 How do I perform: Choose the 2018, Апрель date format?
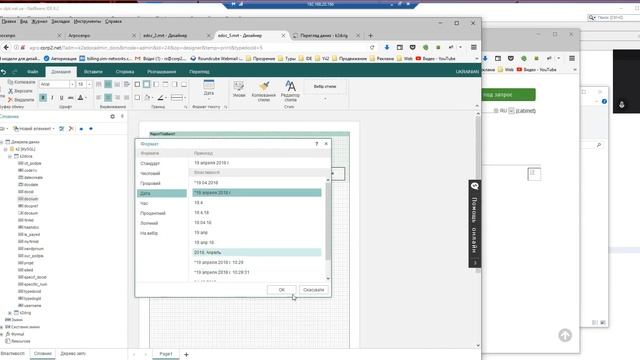click(x=257, y=252)
